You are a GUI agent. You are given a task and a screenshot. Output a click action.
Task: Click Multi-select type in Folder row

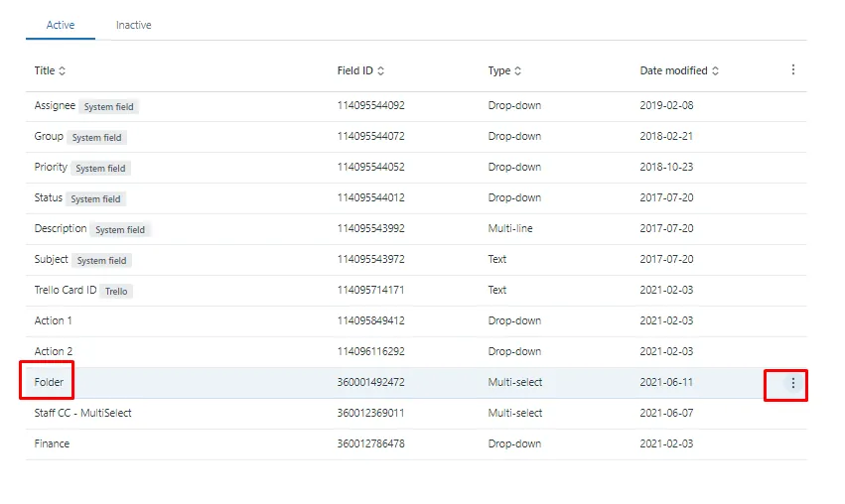coord(515,382)
